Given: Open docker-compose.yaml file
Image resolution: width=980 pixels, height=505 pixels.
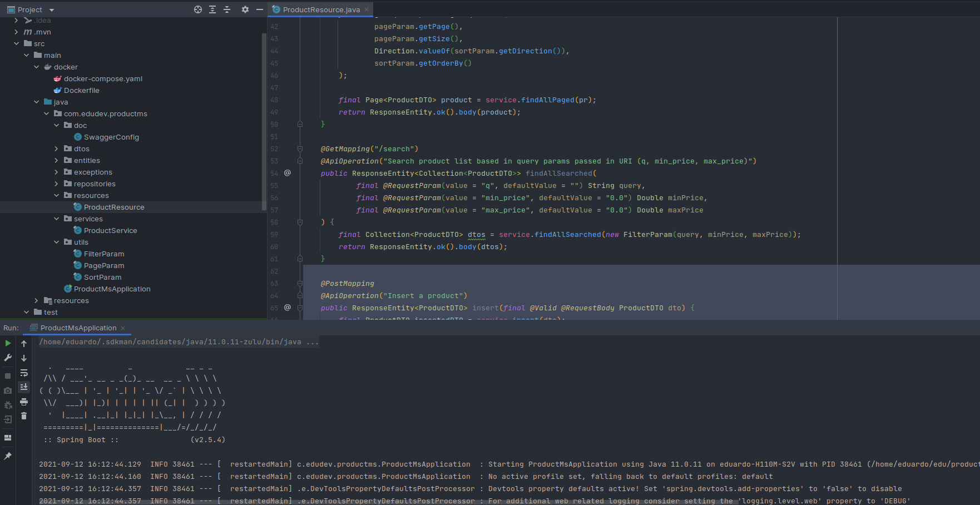Looking at the screenshot, I should [103, 78].
